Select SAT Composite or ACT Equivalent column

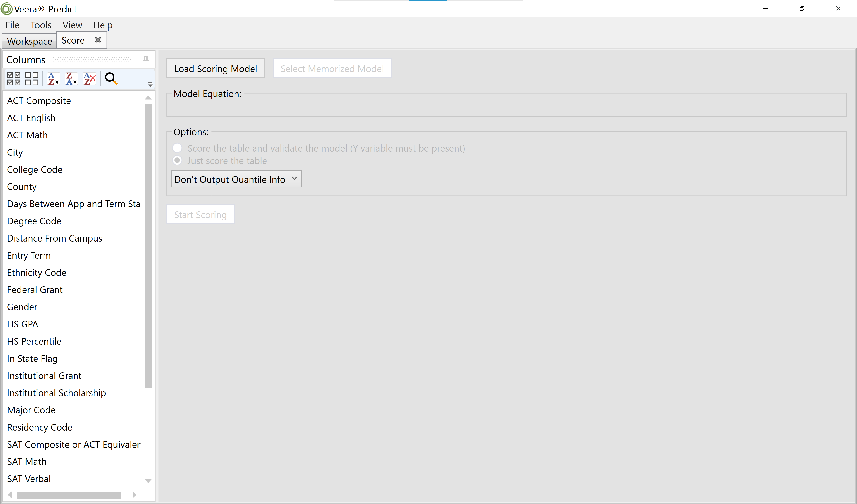point(74,444)
